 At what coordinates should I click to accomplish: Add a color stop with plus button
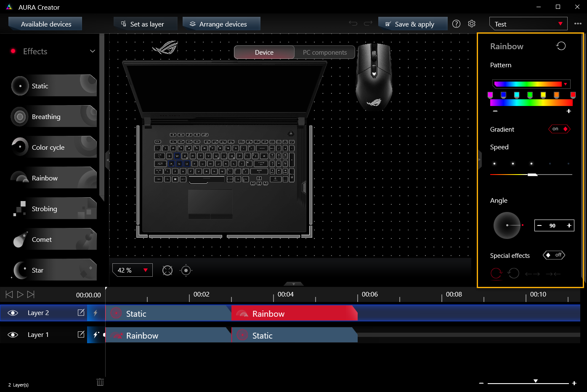(569, 111)
